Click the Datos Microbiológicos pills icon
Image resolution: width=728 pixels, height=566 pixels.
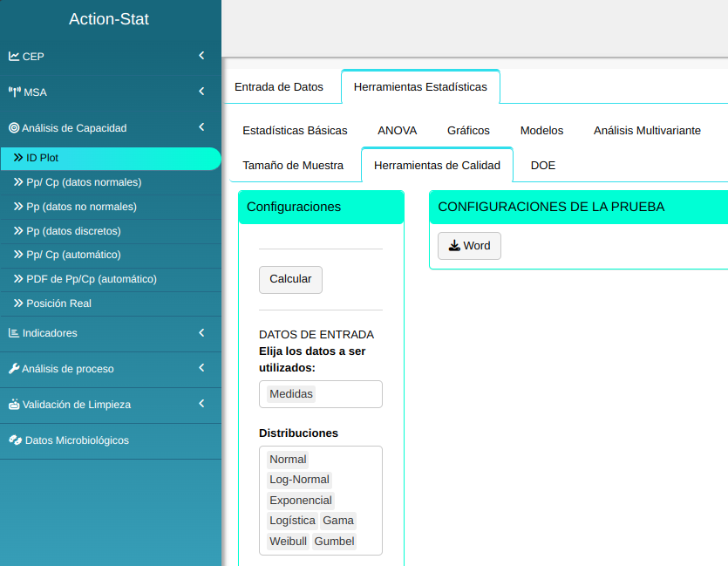[15, 440]
